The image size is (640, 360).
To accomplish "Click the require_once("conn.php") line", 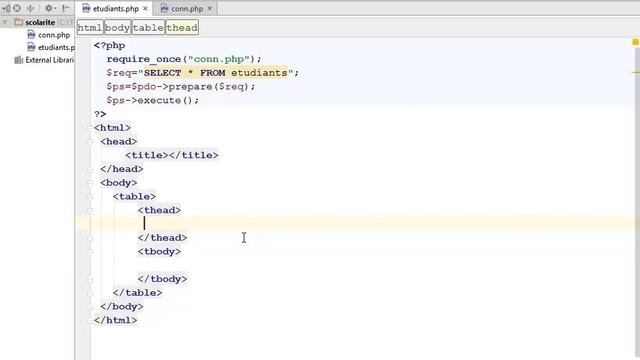I will pos(184,59).
